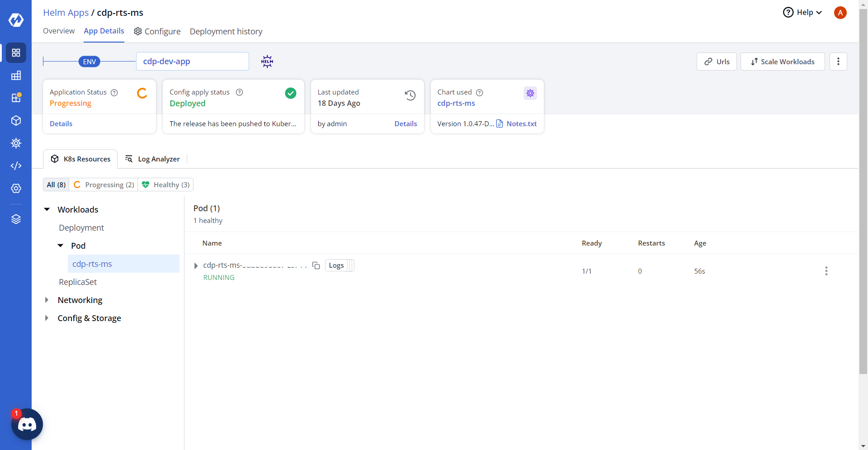The image size is (868, 450).
Task: Filter resources by Healthy (3)
Action: (x=166, y=185)
